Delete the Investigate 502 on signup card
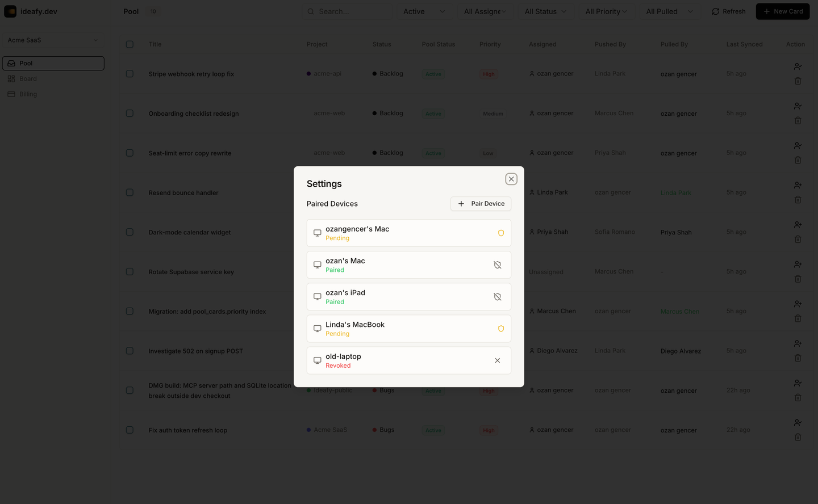This screenshot has height=504, width=818. click(798, 358)
